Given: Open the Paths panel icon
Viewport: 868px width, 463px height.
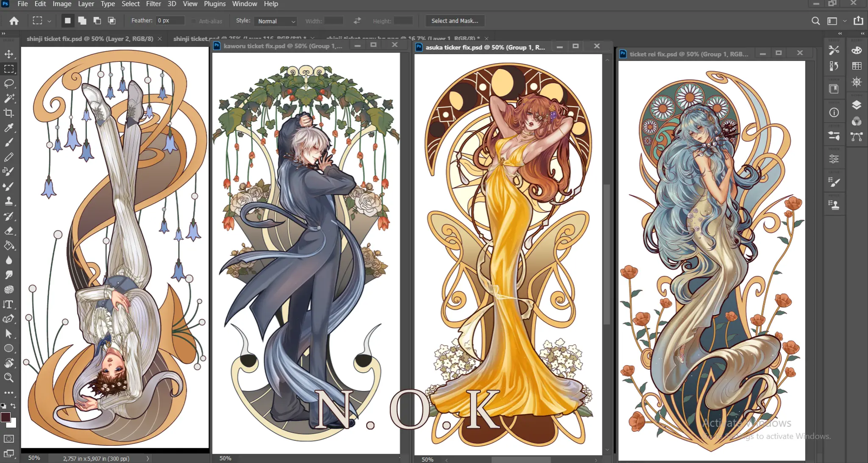Looking at the screenshot, I should [x=857, y=136].
